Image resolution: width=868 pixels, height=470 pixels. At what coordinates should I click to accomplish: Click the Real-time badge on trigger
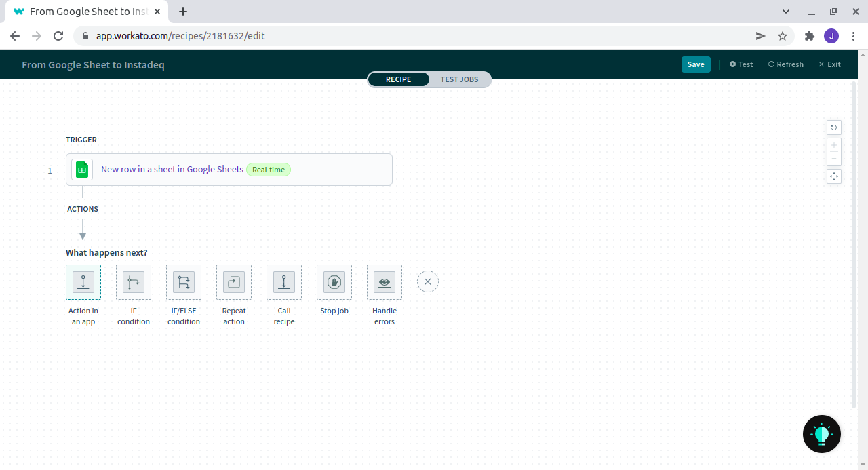pos(269,170)
